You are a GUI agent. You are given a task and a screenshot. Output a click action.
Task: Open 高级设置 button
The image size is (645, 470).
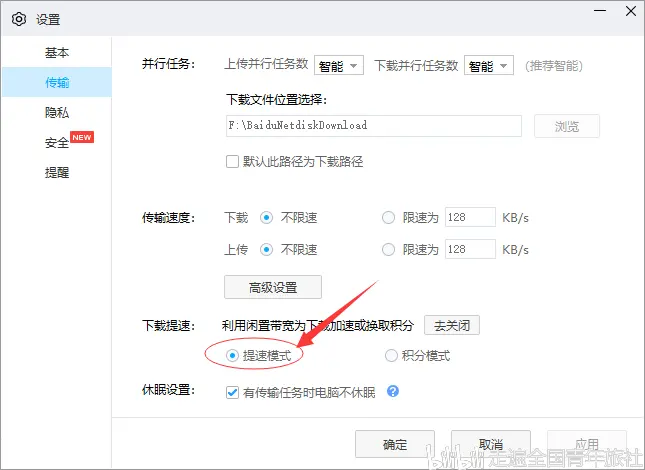273,287
